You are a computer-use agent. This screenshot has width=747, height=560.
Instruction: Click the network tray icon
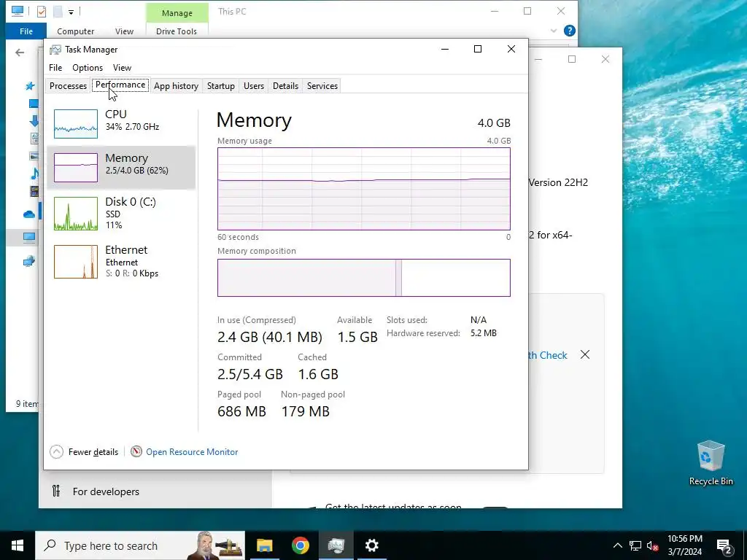[x=635, y=545]
